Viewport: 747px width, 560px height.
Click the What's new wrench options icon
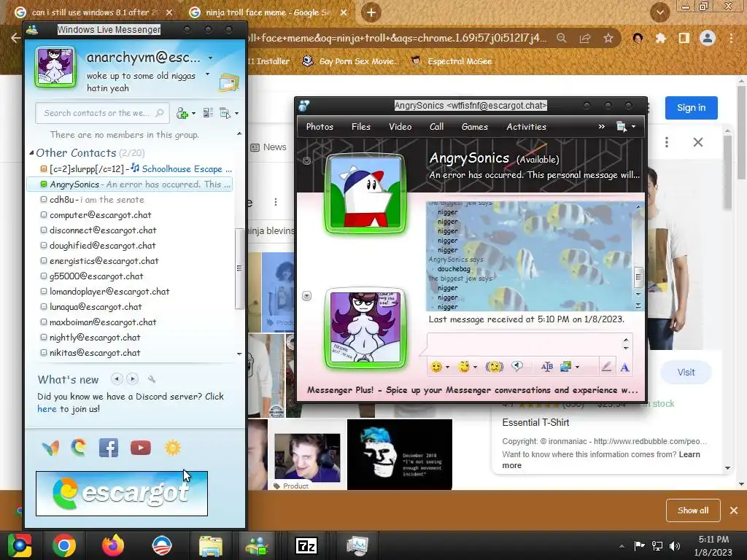pos(152,379)
